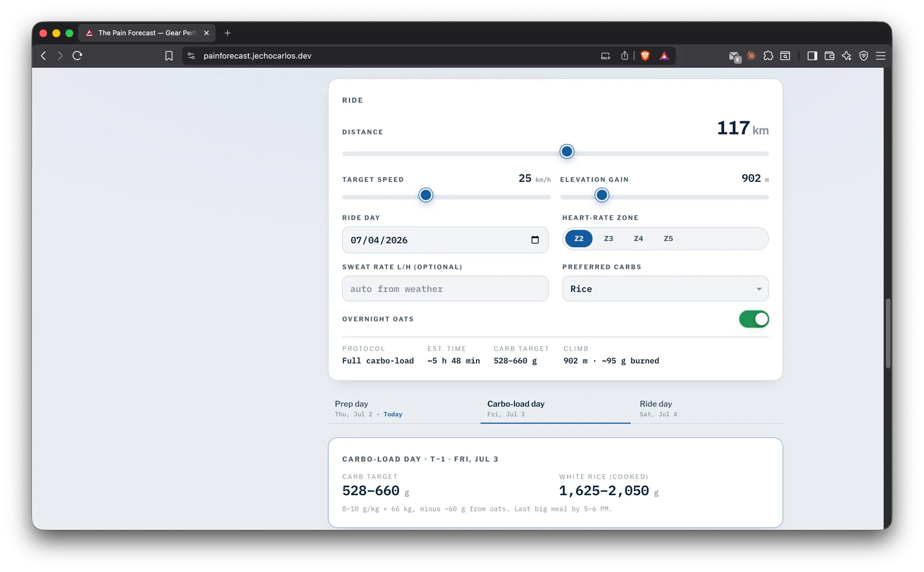Open the browser extensions puzzle icon

(x=768, y=56)
